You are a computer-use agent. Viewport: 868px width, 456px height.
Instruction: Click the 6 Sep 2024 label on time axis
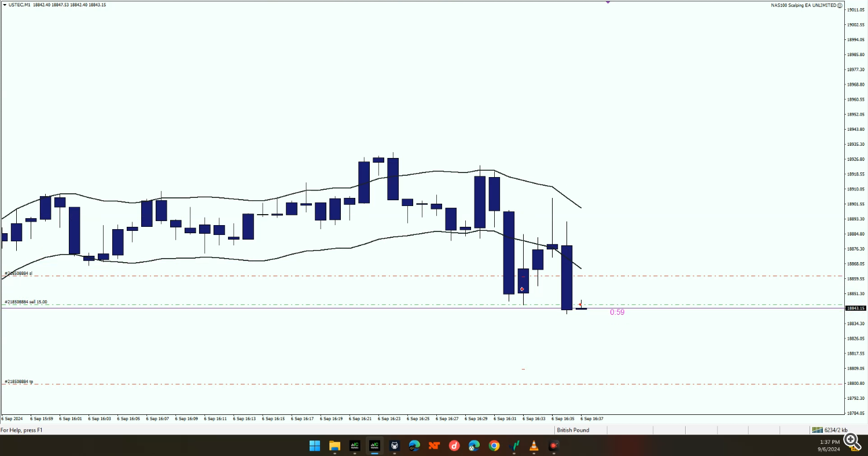(12, 418)
